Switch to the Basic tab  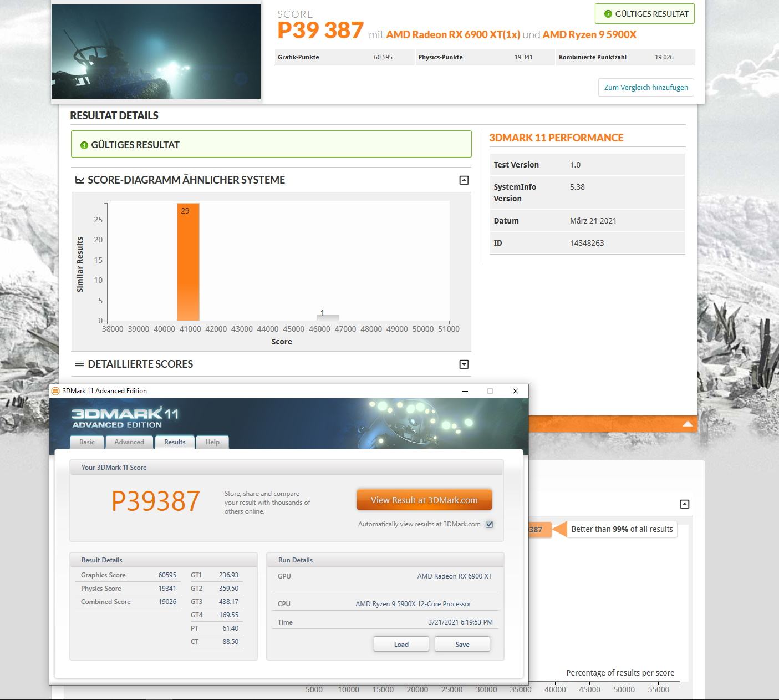(x=87, y=442)
